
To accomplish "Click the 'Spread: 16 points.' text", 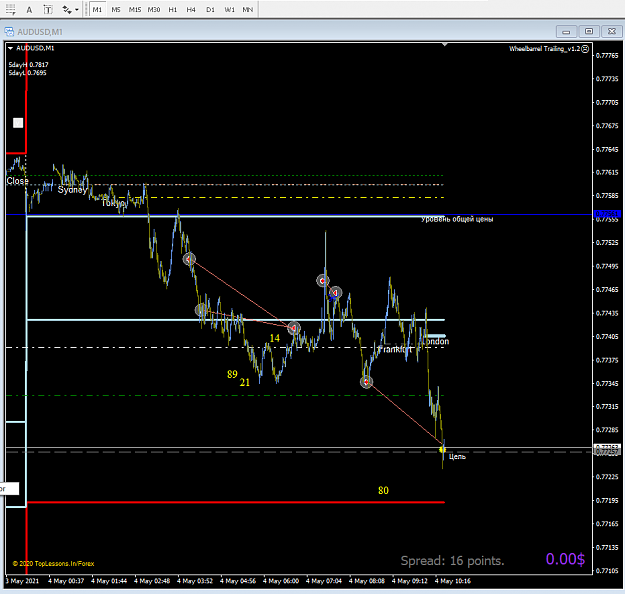I will (x=452, y=561).
